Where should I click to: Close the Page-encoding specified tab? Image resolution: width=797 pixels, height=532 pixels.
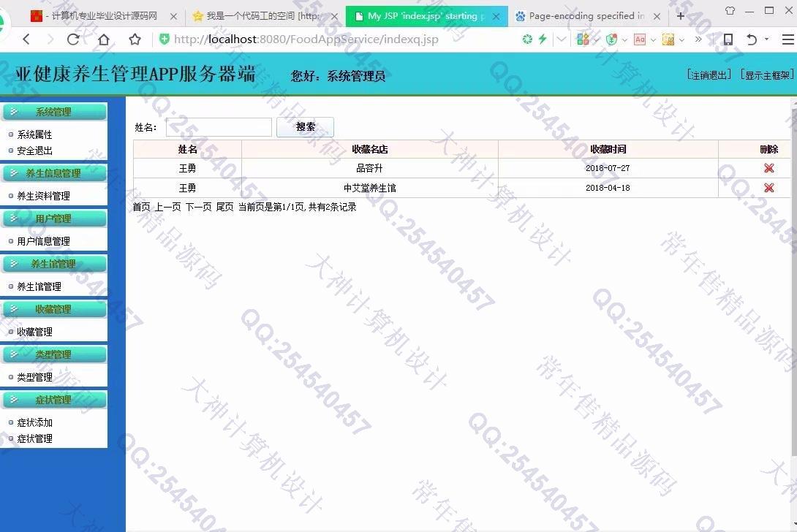click(657, 16)
